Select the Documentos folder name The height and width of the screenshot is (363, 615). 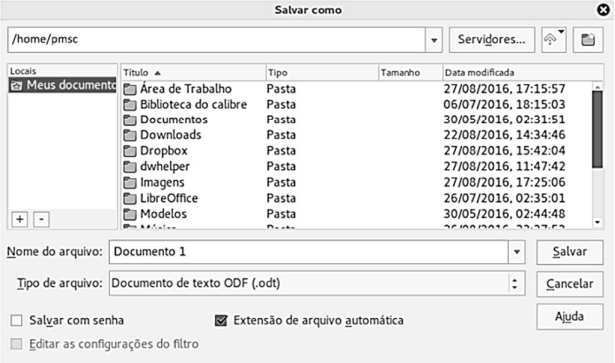coord(174,120)
